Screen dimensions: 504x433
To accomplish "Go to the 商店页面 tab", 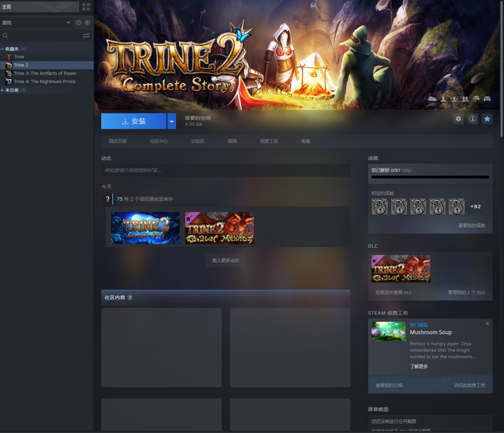I will (x=118, y=141).
